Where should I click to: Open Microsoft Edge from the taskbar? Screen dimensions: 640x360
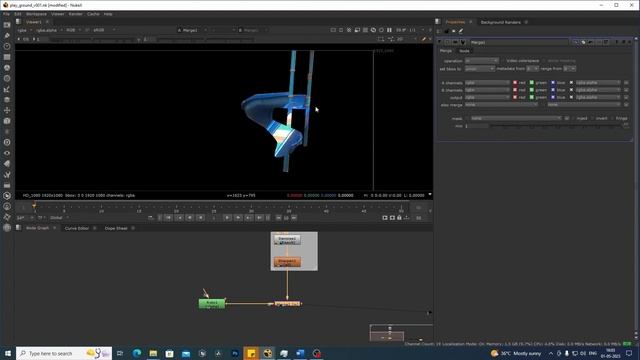[137, 353]
